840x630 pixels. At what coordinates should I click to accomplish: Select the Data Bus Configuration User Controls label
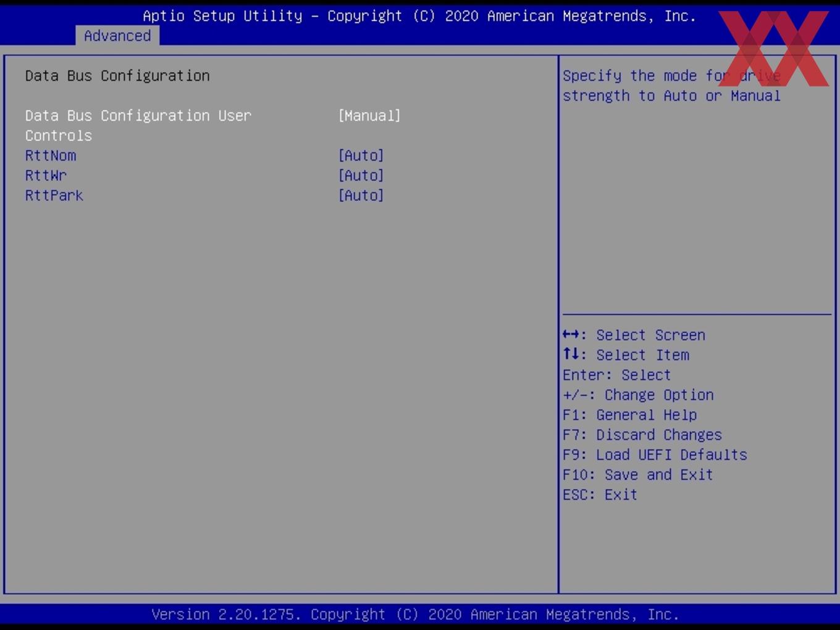tap(138, 125)
